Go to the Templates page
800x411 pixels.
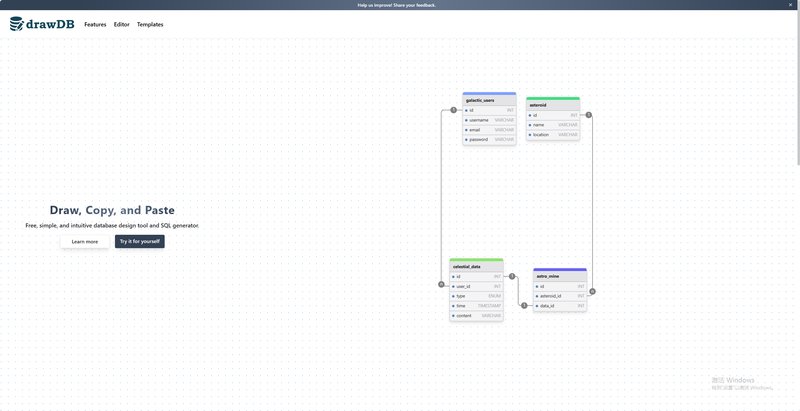coord(150,24)
